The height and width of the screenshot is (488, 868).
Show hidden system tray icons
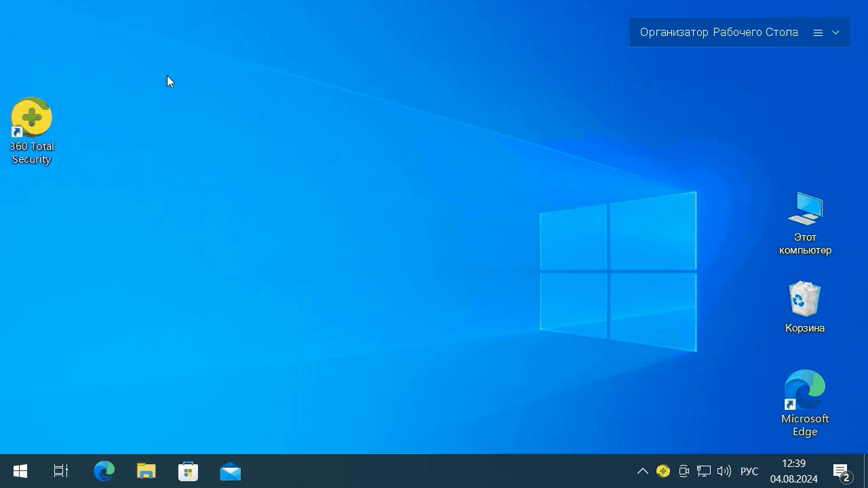[x=642, y=471]
